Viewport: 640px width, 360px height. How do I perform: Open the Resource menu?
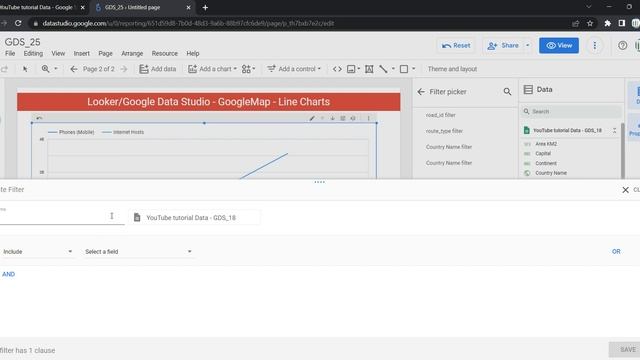tap(164, 53)
